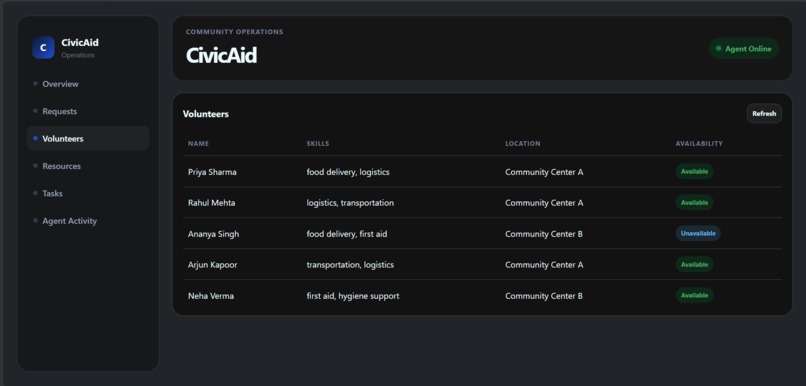This screenshot has width=806, height=386.
Task: Open the Overview page in sidebar
Action: (60, 84)
